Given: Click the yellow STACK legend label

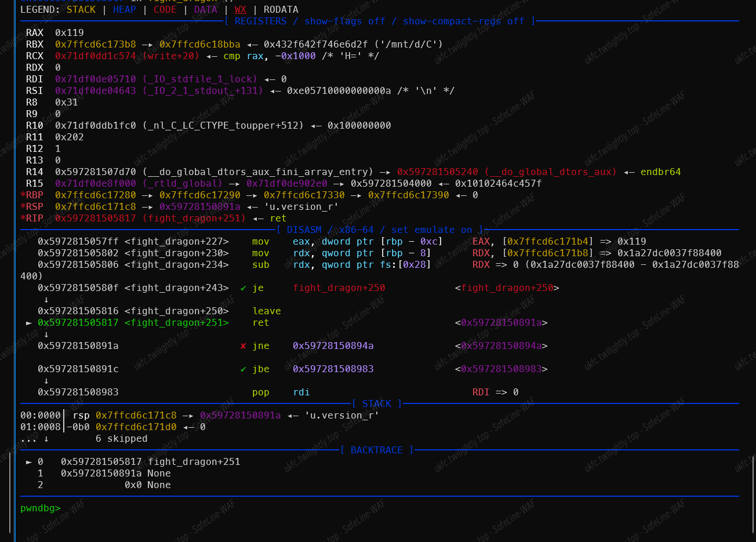Looking at the screenshot, I should pos(81,10).
